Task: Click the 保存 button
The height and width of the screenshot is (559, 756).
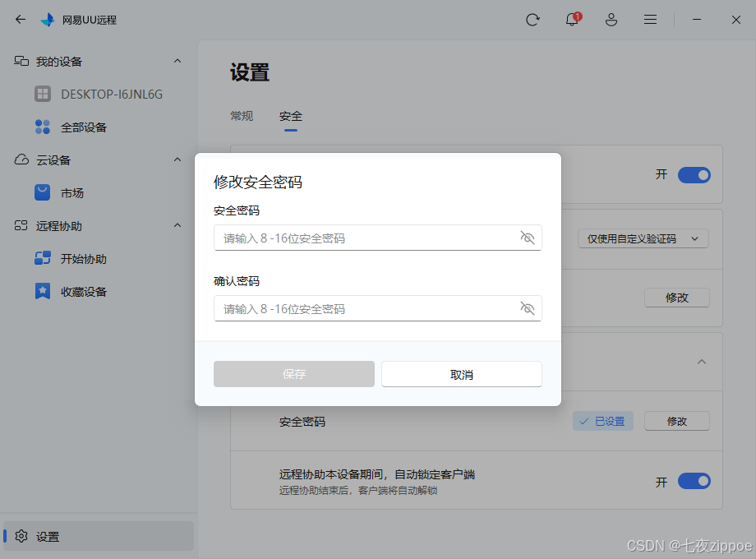Action: [294, 374]
